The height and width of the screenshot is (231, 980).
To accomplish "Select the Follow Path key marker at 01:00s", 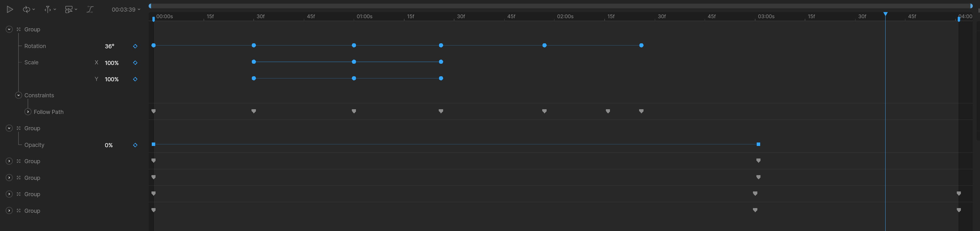I will pos(354,111).
